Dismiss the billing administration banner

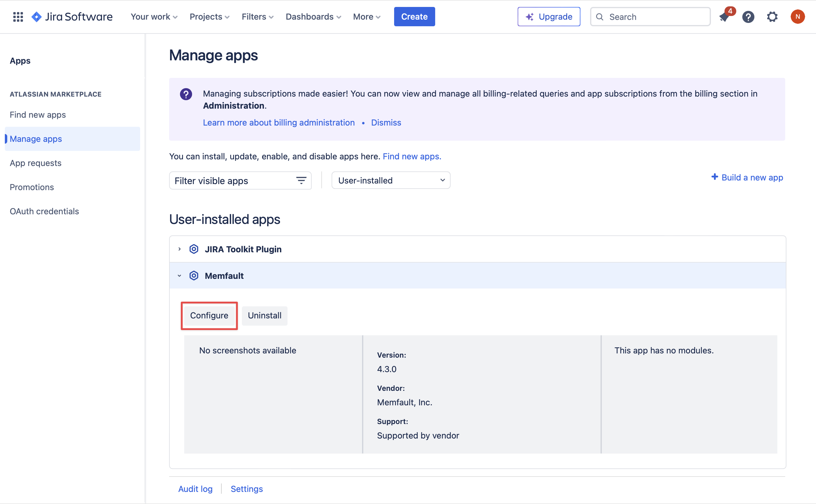coord(386,122)
